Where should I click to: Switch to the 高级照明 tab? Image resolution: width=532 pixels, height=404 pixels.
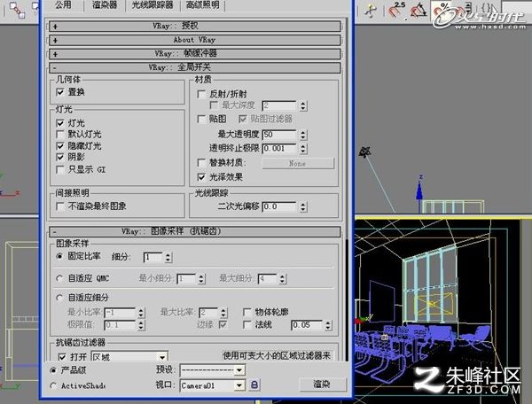203,5
